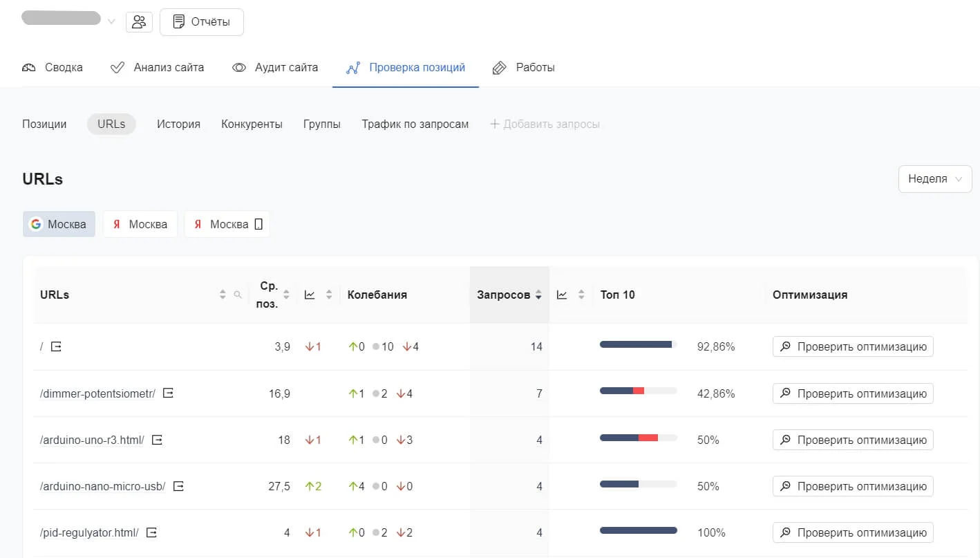
Task: Expand project selector chevron at top left
Action: [x=111, y=22]
